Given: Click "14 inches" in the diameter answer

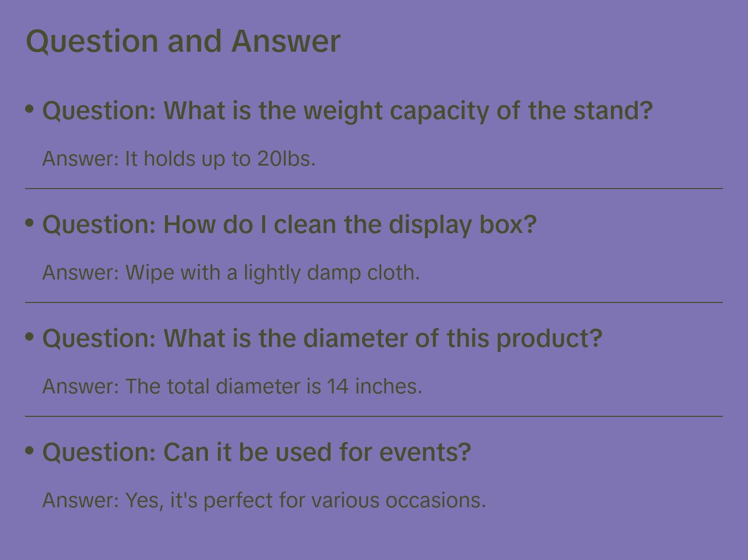Looking at the screenshot, I should (x=374, y=387).
